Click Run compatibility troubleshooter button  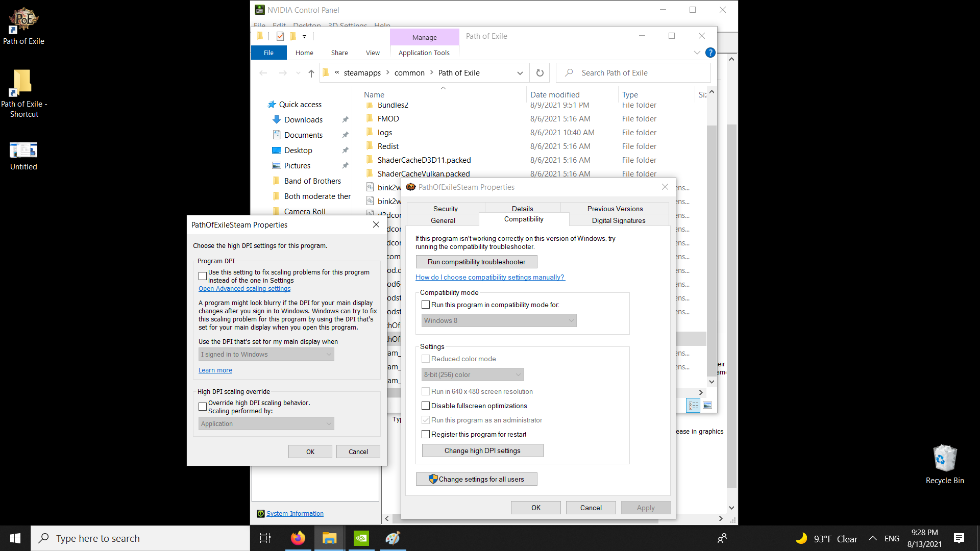[x=476, y=262]
